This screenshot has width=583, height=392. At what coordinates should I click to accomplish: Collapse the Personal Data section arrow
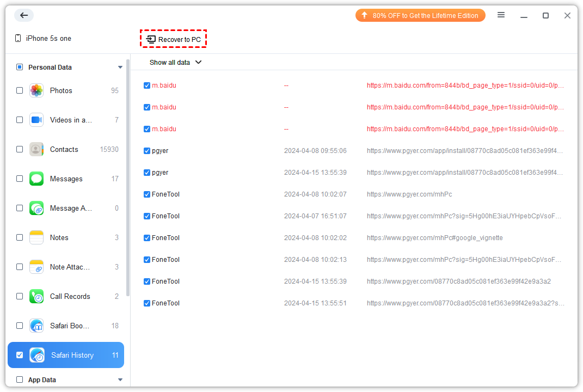coord(120,68)
